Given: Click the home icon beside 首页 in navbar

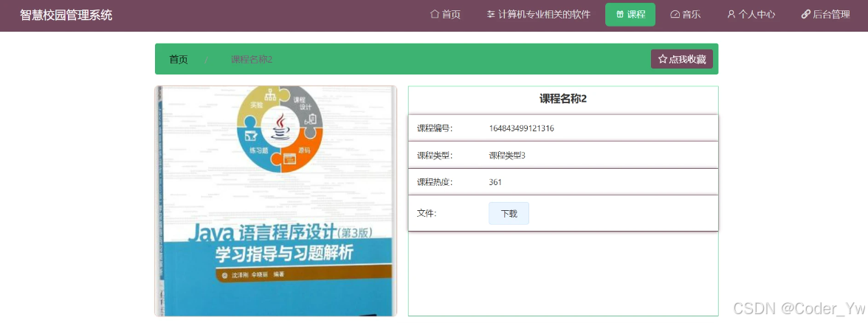Looking at the screenshot, I should [x=435, y=15].
